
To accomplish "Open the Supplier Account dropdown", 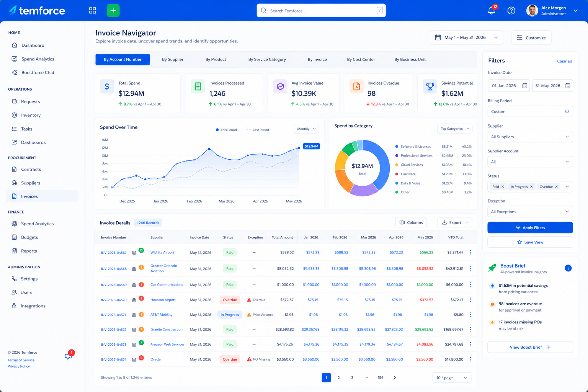I will coord(530,162).
